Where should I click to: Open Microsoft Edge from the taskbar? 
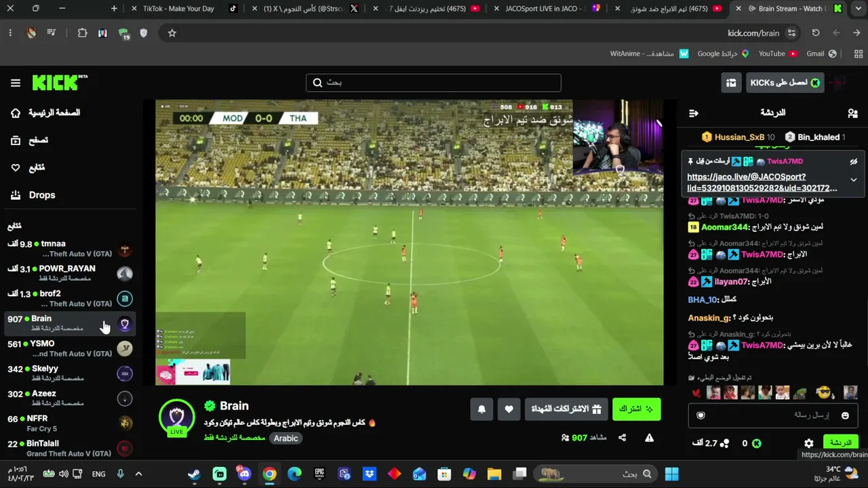[x=294, y=474]
